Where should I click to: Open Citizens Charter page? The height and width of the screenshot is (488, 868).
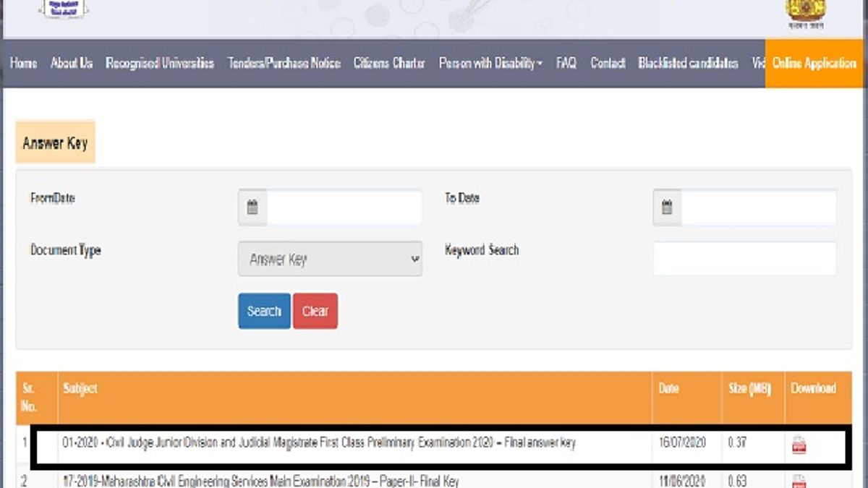point(389,64)
